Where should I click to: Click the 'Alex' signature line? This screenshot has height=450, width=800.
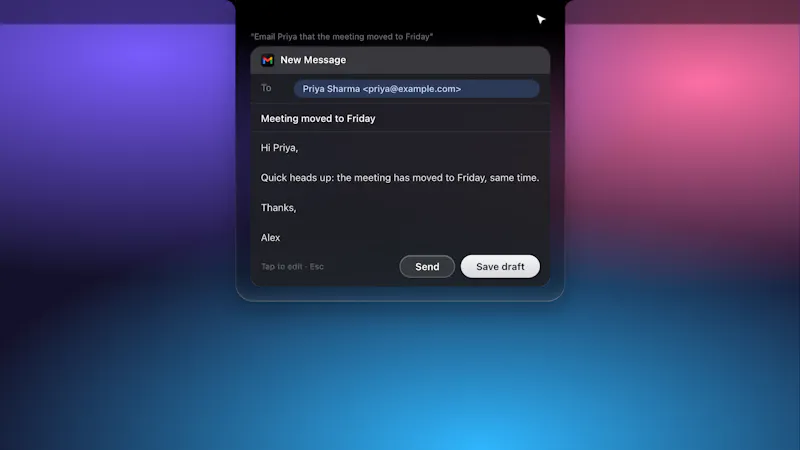tap(270, 238)
